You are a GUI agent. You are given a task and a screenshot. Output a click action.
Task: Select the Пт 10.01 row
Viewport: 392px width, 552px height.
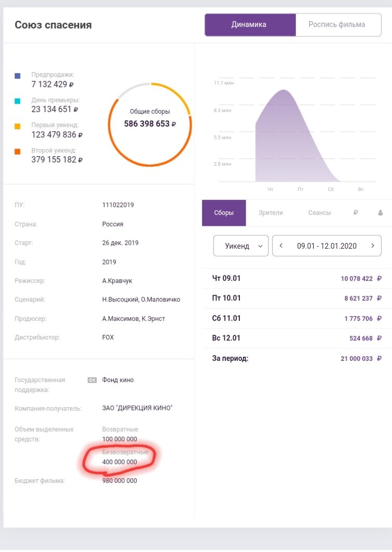[x=296, y=298]
